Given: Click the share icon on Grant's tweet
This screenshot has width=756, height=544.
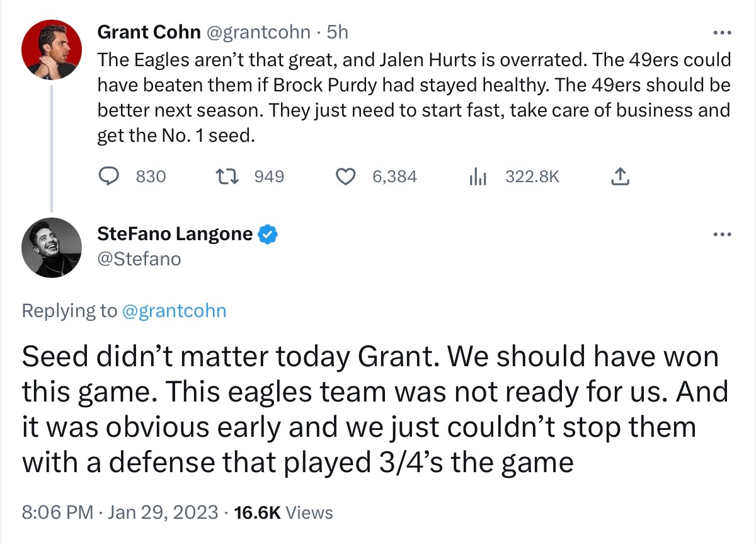Looking at the screenshot, I should coord(620,177).
